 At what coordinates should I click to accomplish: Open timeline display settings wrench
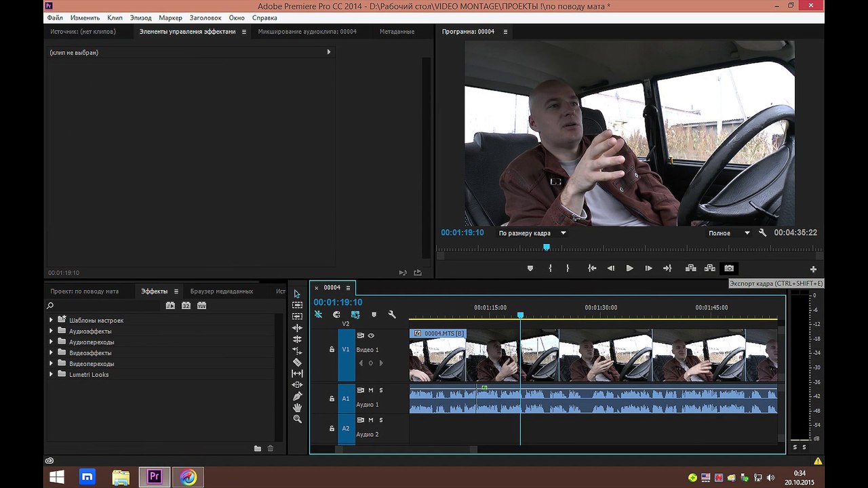[391, 314]
